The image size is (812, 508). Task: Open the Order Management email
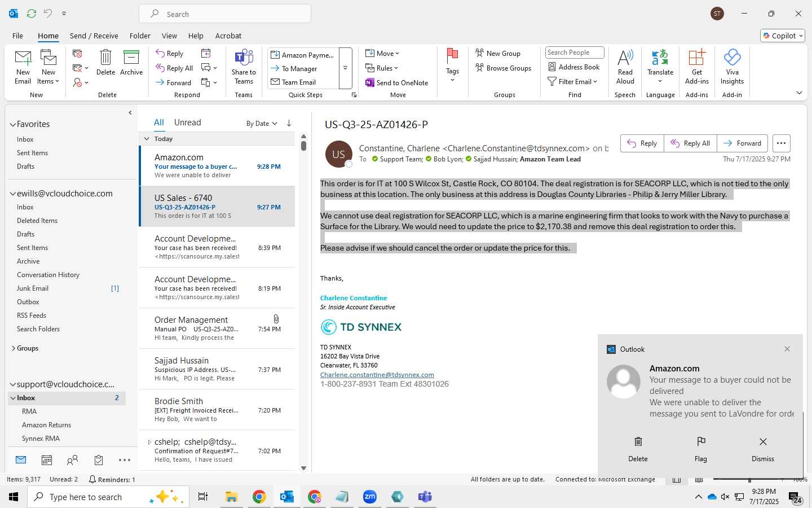[x=217, y=329]
